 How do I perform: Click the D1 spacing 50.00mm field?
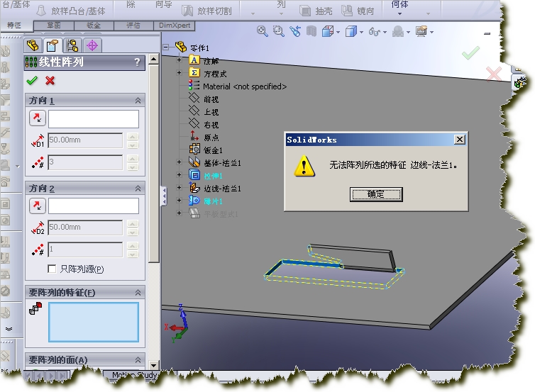[85, 140]
